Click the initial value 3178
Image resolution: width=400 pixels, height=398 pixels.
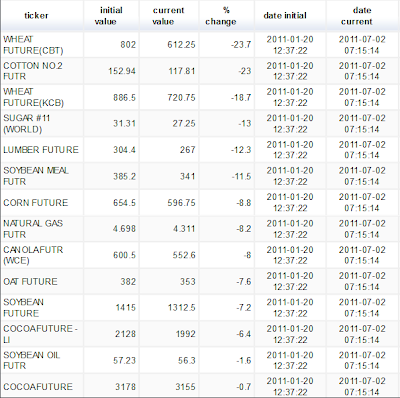[125, 387]
